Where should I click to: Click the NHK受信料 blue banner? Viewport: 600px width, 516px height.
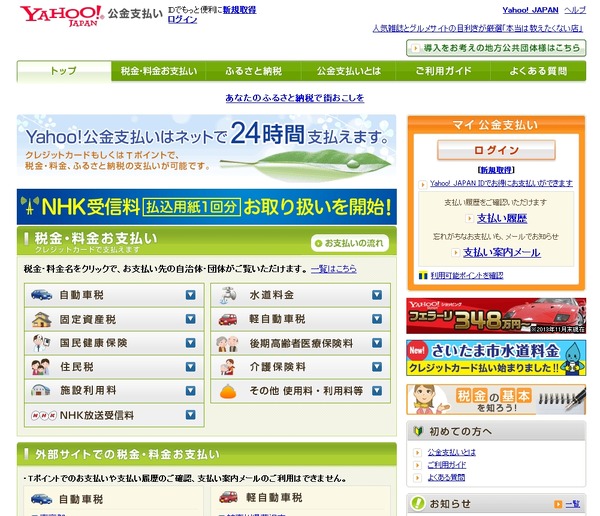[x=207, y=207]
